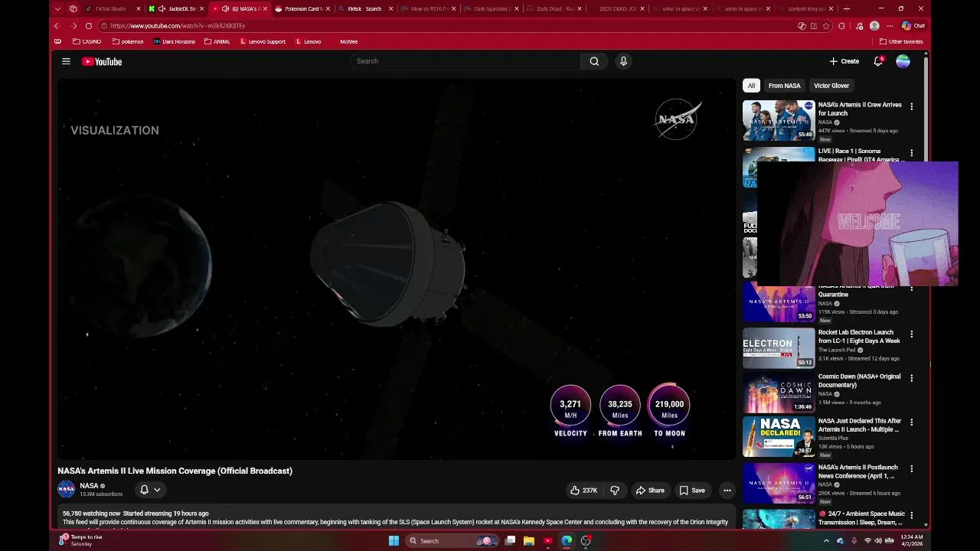Open the Dark Horizons bookmark

pyautogui.click(x=174, y=41)
